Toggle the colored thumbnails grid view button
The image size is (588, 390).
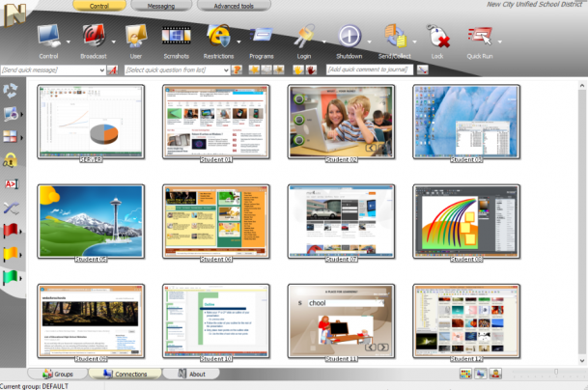[465, 374]
